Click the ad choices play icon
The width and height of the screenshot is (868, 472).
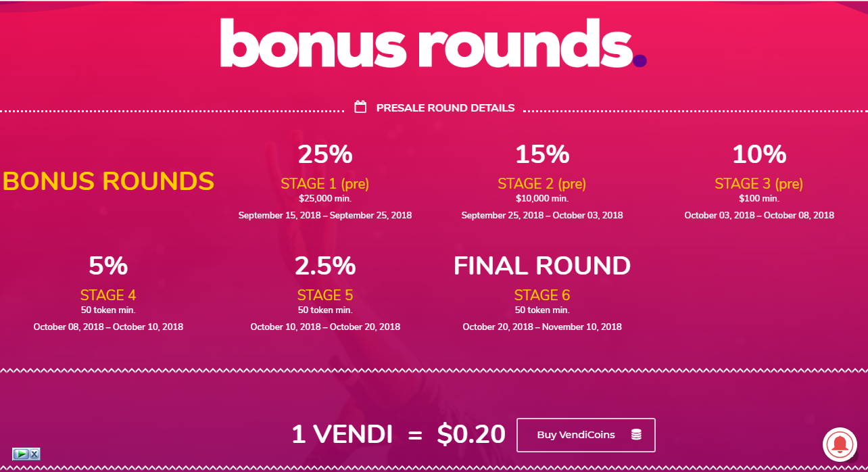coord(21,454)
